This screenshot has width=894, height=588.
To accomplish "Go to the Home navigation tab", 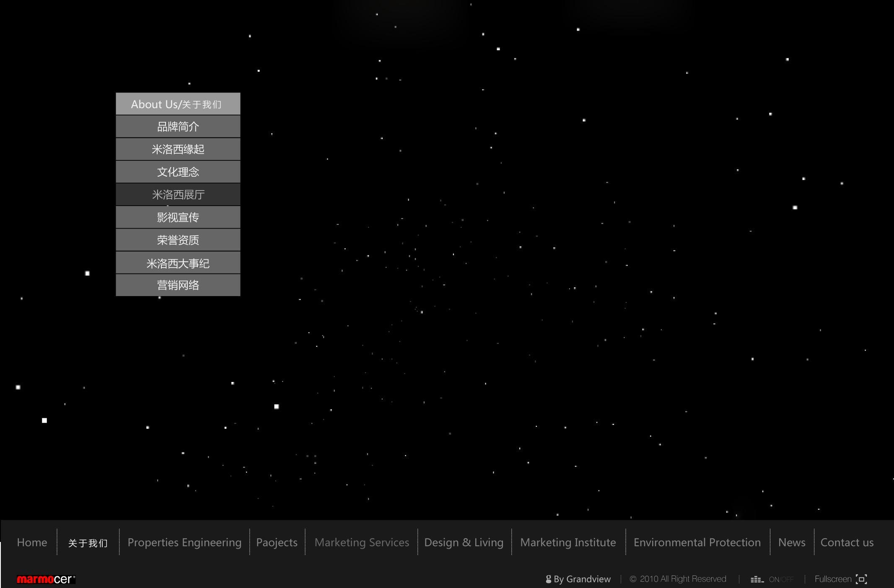I will pos(32,542).
